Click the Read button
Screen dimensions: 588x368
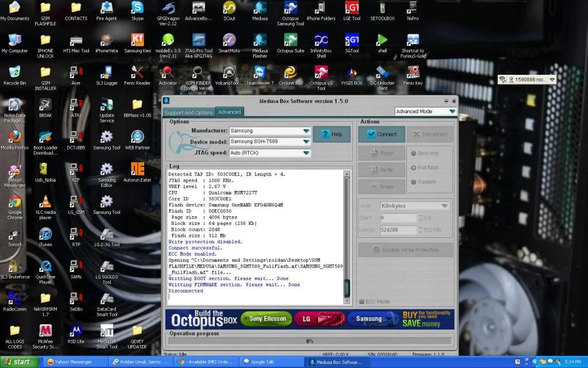click(381, 153)
